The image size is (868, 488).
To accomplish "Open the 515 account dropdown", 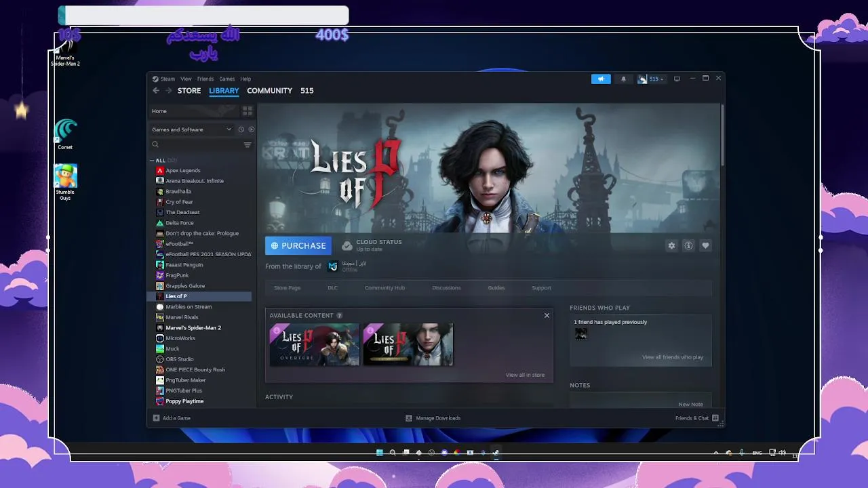I will tap(652, 79).
